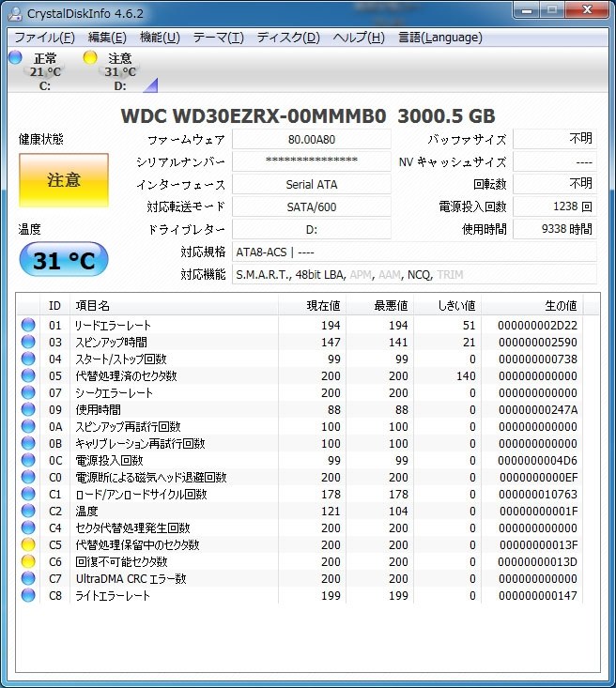Click the しきい値 column header
616x688 pixels.
click(447, 305)
